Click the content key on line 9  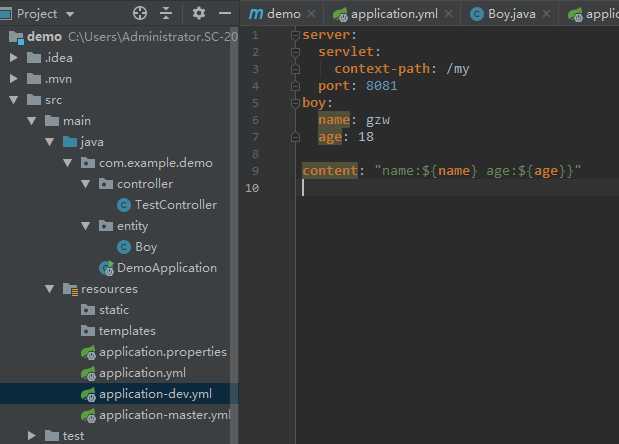point(330,170)
